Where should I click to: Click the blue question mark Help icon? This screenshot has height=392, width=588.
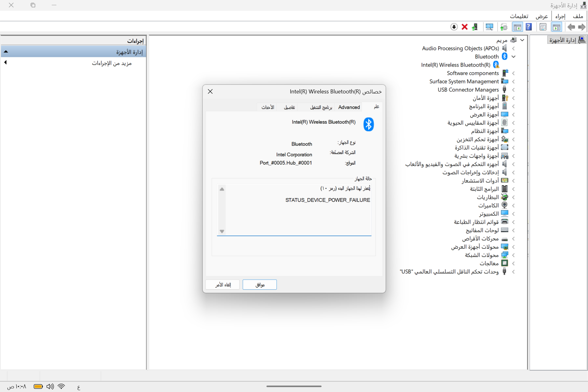click(529, 27)
